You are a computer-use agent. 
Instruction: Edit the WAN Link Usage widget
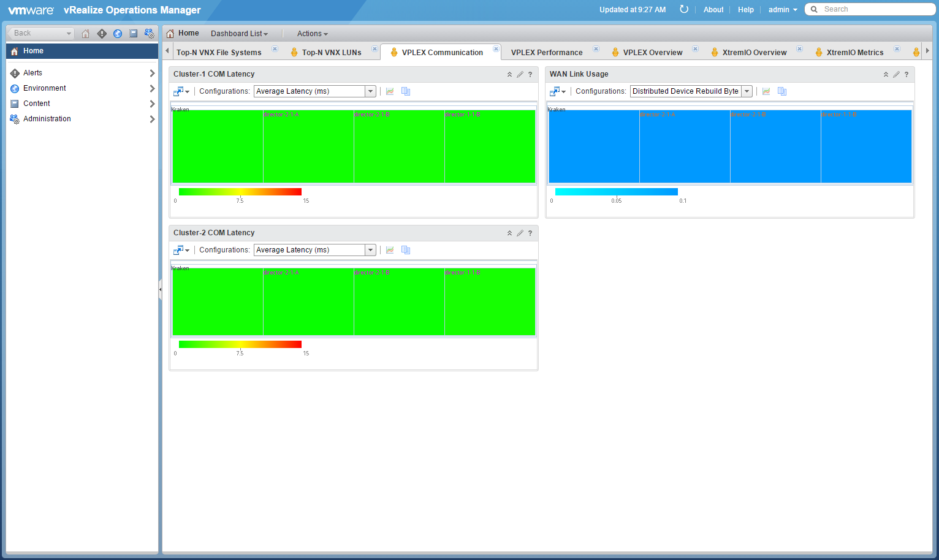point(896,74)
